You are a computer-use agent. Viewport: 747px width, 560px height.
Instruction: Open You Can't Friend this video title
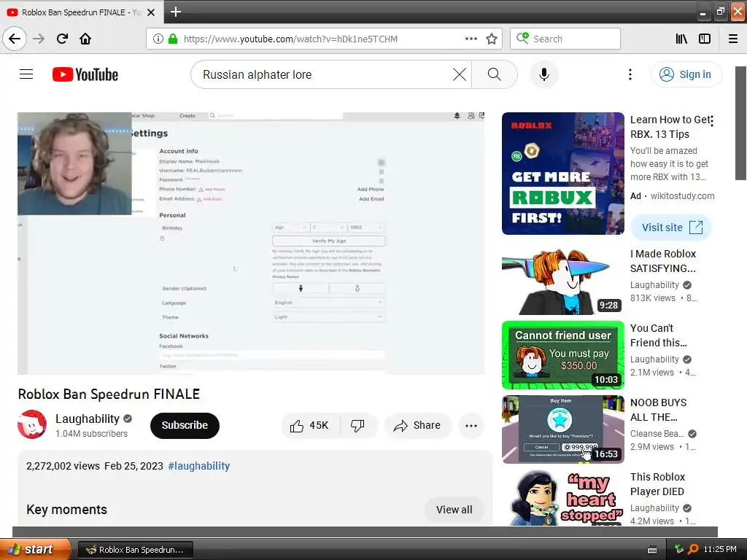659,335
